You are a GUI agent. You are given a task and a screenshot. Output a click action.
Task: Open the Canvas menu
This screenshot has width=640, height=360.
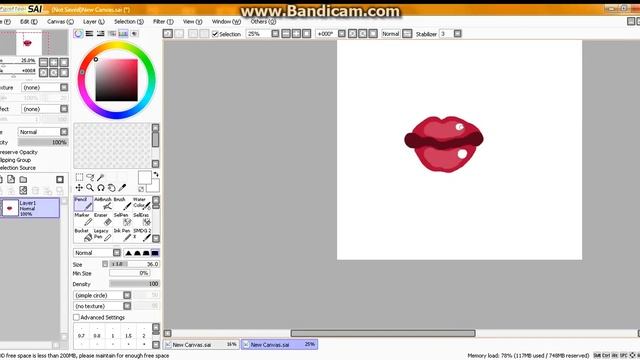pos(60,21)
